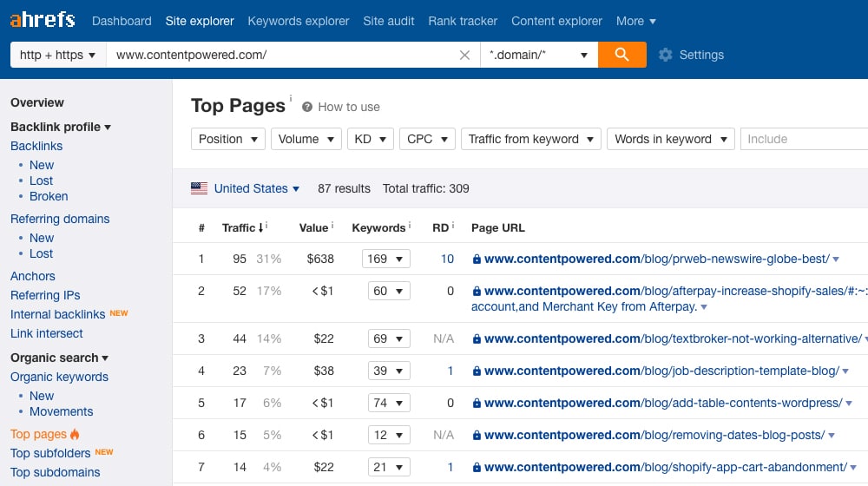Open Broken backlinks link
This screenshot has width=868, height=486.
pyautogui.click(x=49, y=196)
